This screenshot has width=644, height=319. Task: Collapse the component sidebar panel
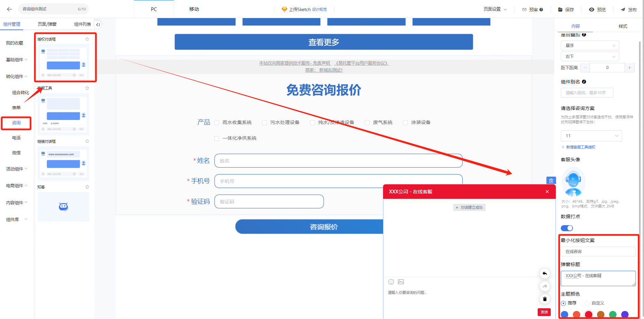point(98,24)
